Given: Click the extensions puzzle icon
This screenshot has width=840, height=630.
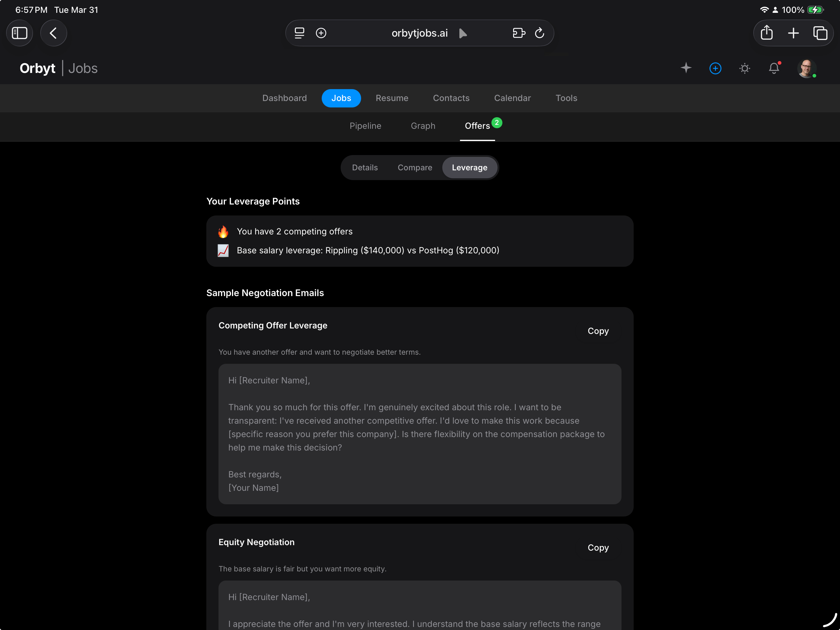Looking at the screenshot, I should (519, 33).
